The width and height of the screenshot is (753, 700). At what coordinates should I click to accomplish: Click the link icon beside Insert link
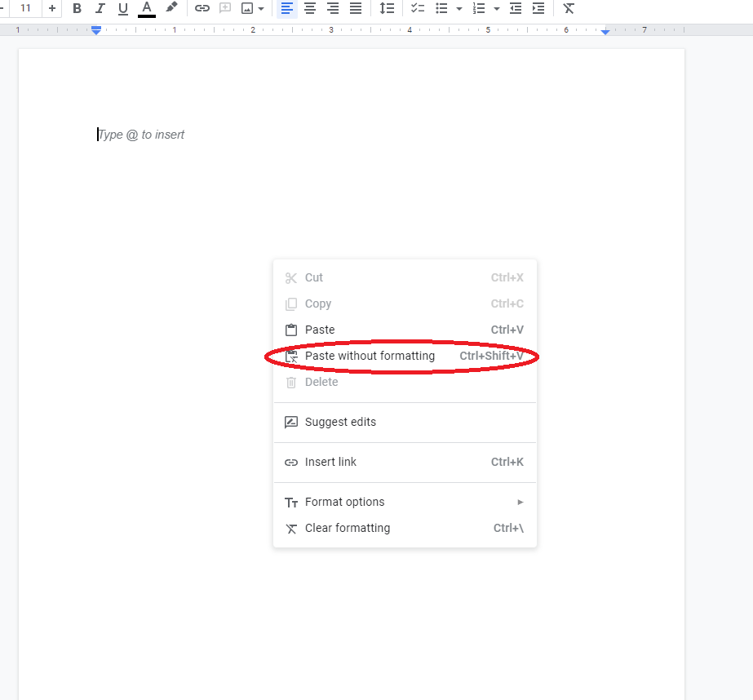291,463
